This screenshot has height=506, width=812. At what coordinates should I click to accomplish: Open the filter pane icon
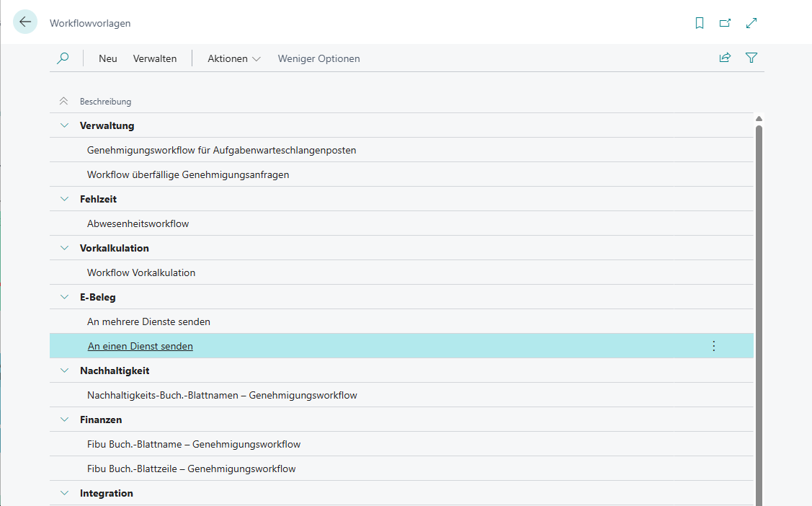pos(751,58)
